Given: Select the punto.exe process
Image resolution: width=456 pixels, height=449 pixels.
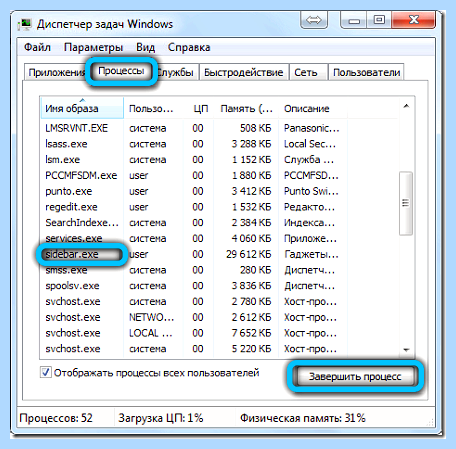Looking at the screenshot, I should tap(69, 191).
